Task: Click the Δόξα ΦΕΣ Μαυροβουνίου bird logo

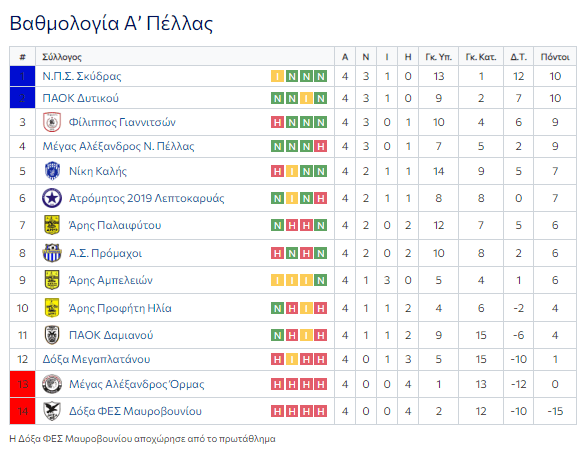Action: coord(52,411)
